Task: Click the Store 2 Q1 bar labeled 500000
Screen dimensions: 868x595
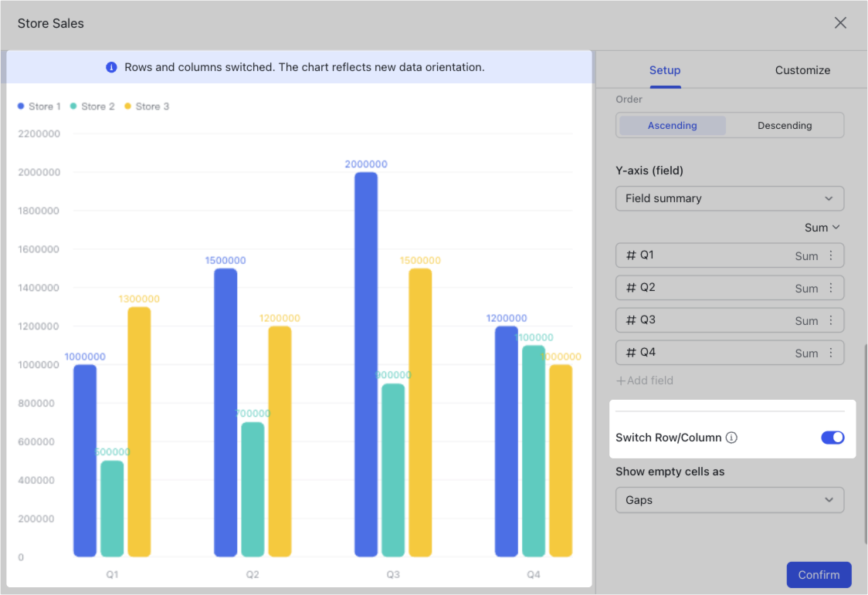Action: 113,509
